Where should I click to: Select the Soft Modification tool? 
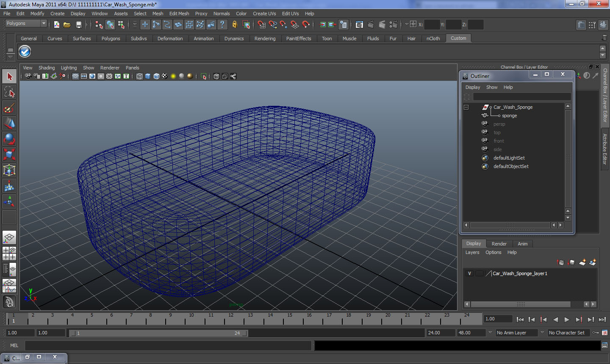pos(9,186)
